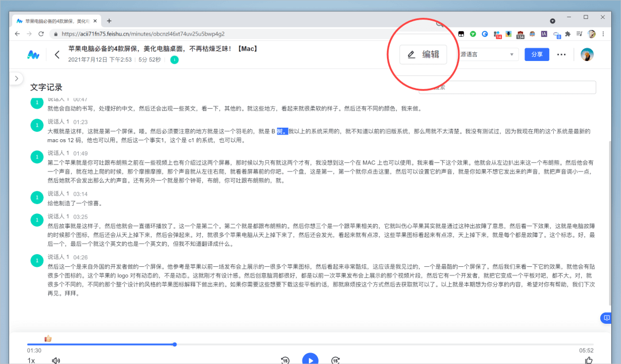The width and height of the screenshot is (621, 364).
Task: Click the transcript line 给他制造了一个惊喜。
Action: 75,204
